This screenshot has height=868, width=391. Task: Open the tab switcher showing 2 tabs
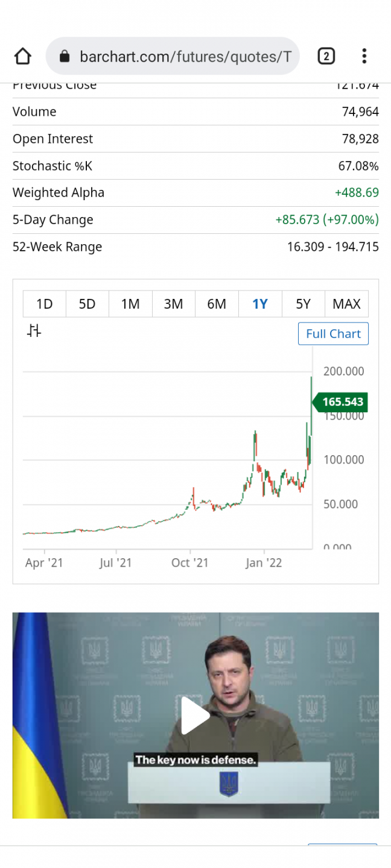(326, 57)
